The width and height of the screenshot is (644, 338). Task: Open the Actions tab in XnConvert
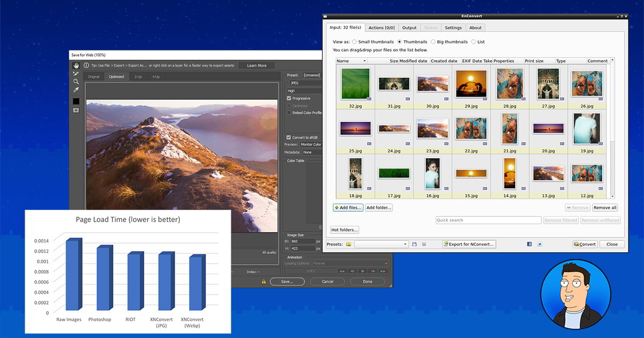point(381,27)
